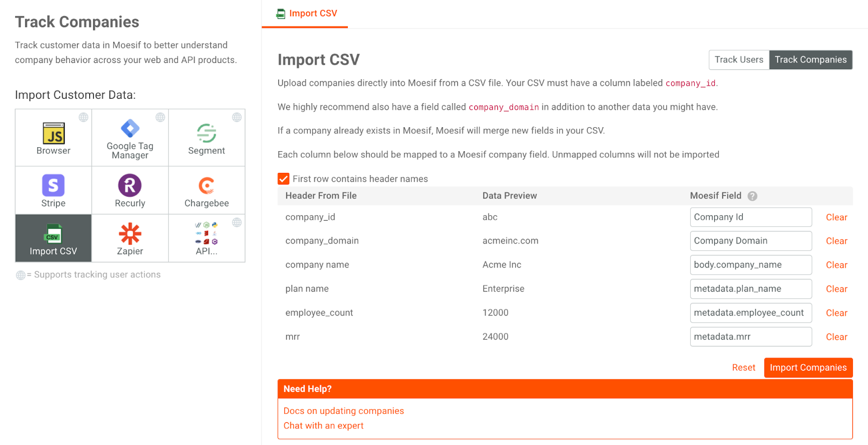Click the globe icon on Segment tile
This screenshot has height=445, width=868.
[x=237, y=117]
